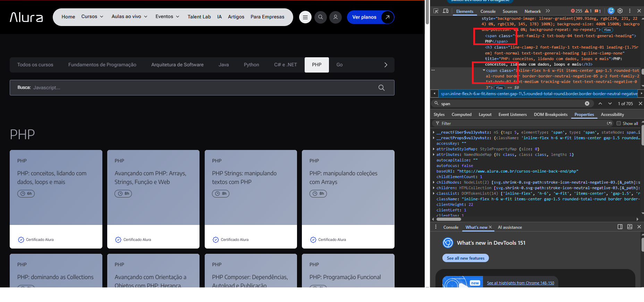The height and width of the screenshot is (302, 644).
Task: Close the What's new drawer tab
Action: [490, 227]
